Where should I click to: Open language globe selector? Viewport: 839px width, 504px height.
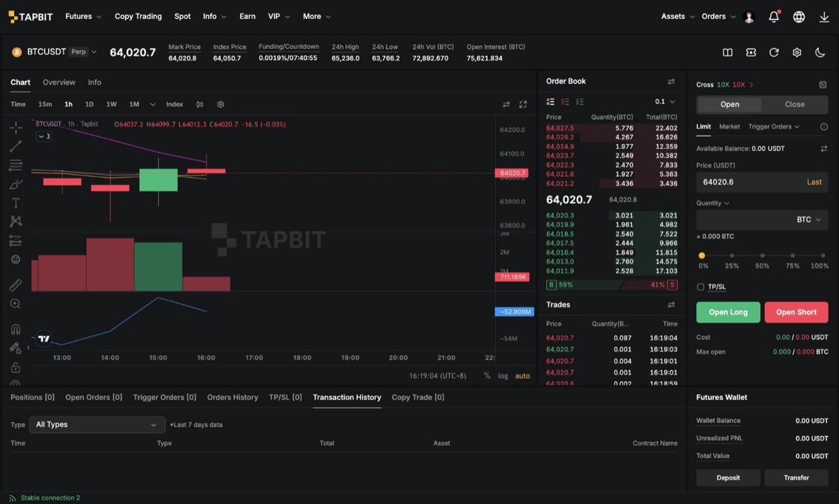[x=799, y=17]
